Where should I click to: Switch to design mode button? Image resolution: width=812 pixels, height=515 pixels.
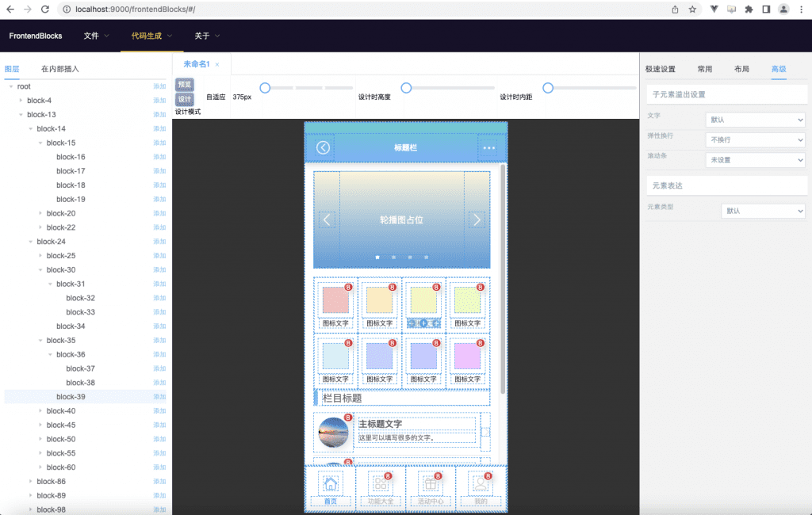pos(184,99)
